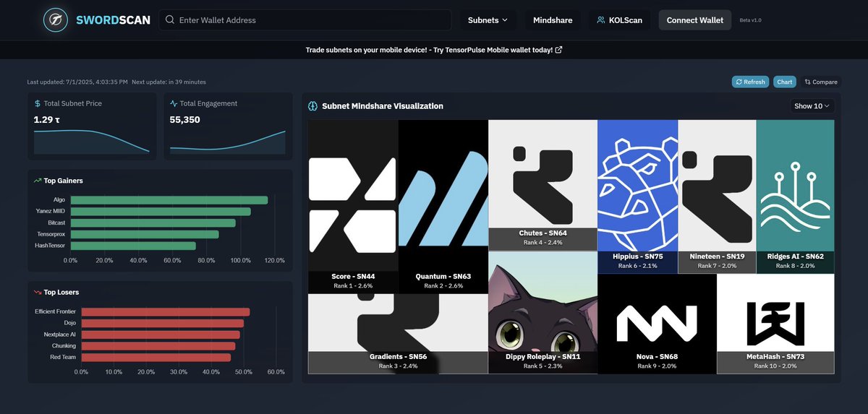This screenshot has width=868, height=414.
Task: Click the Last updated timestamp text
Action: [x=77, y=82]
